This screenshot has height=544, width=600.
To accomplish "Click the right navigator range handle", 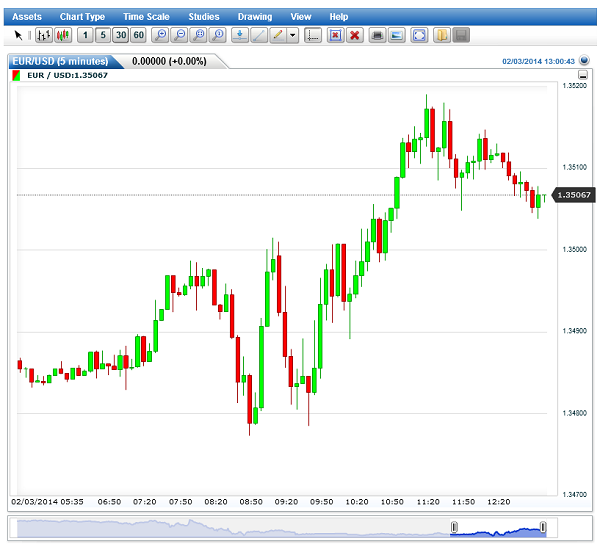I will 543,527.
